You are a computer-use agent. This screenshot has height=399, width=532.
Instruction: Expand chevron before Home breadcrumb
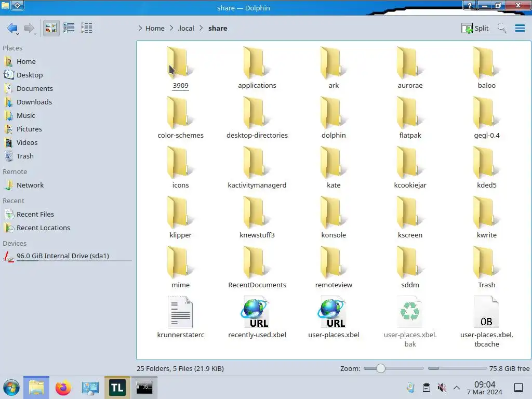pos(140,28)
